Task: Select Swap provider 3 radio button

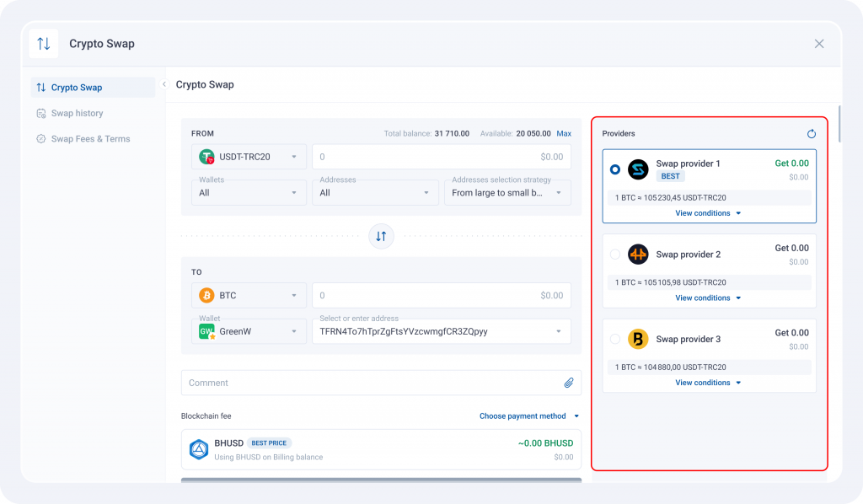Action: (615, 339)
